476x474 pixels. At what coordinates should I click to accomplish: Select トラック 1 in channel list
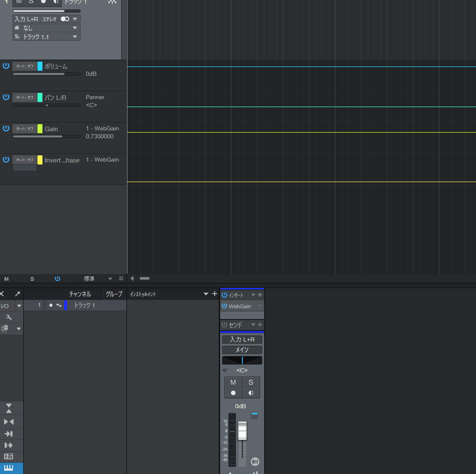coord(84,305)
